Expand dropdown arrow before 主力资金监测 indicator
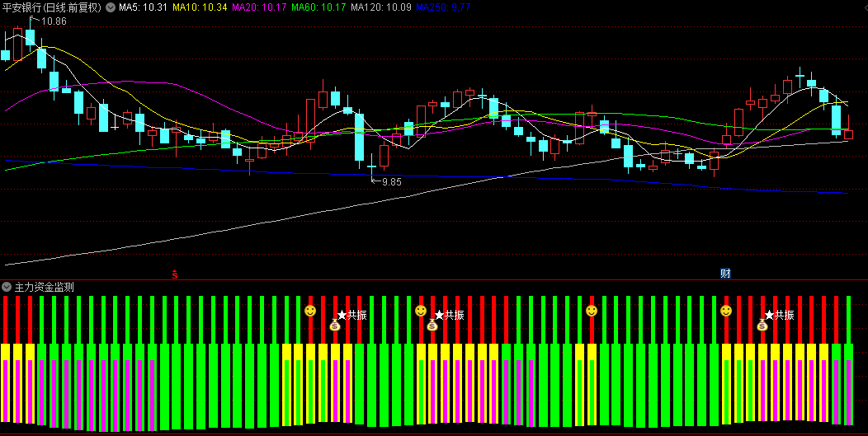The width and height of the screenshot is (868, 436). [7, 287]
